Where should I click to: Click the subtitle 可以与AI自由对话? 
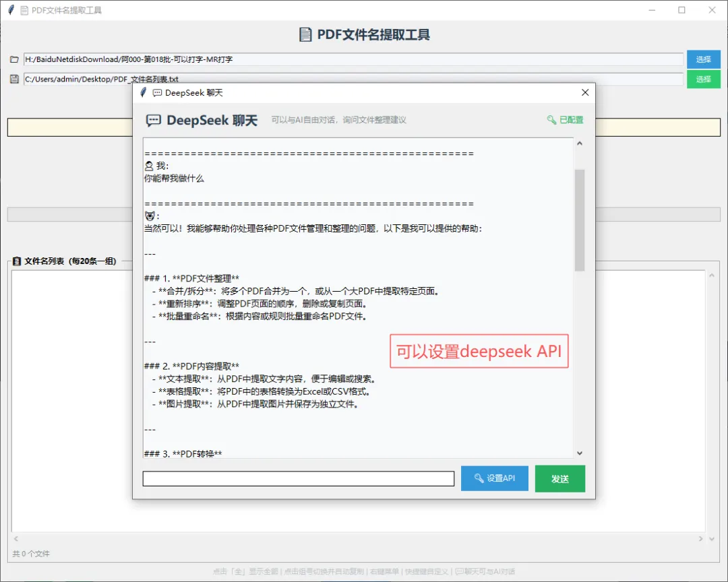[x=339, y=120]
